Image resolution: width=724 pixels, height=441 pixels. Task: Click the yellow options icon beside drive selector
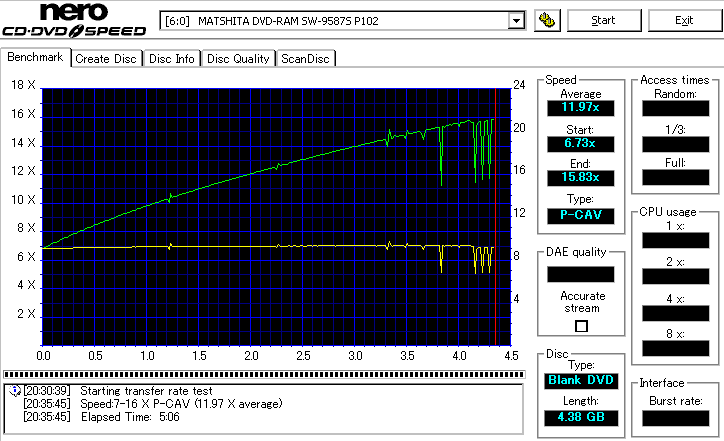pyautogui.click(x=546, y=20)
